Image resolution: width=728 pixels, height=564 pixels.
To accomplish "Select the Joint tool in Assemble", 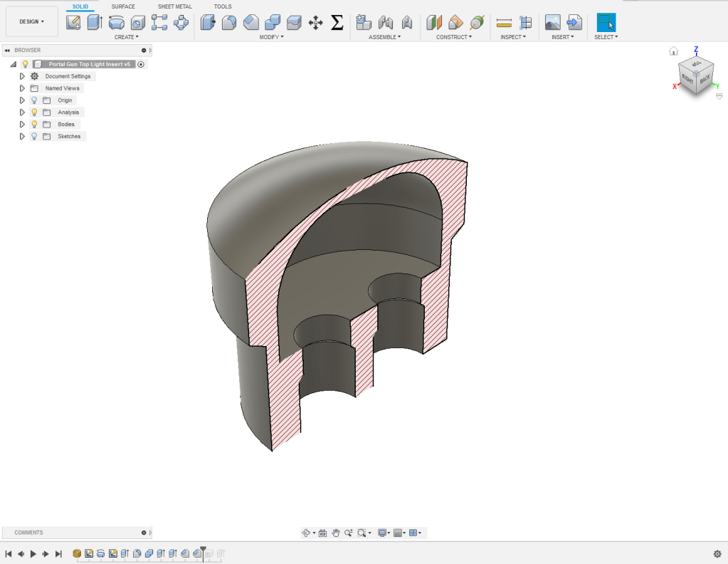I will (x=385, y=23).
